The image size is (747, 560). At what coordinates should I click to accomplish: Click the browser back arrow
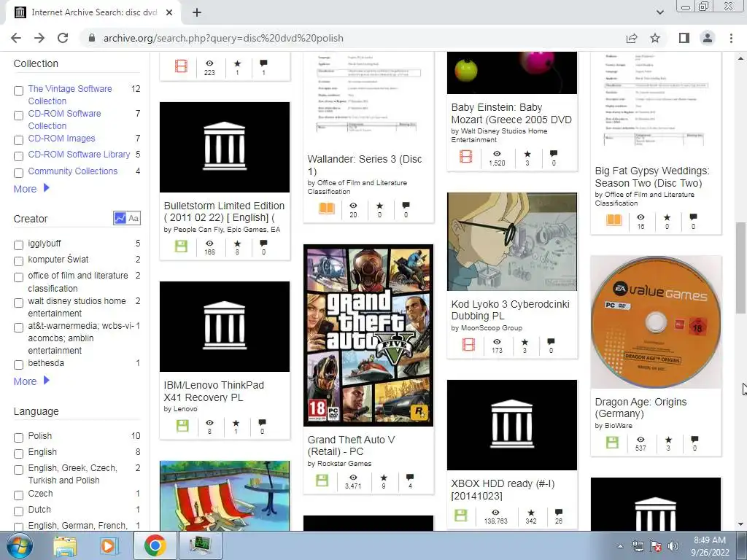(16, 38)
